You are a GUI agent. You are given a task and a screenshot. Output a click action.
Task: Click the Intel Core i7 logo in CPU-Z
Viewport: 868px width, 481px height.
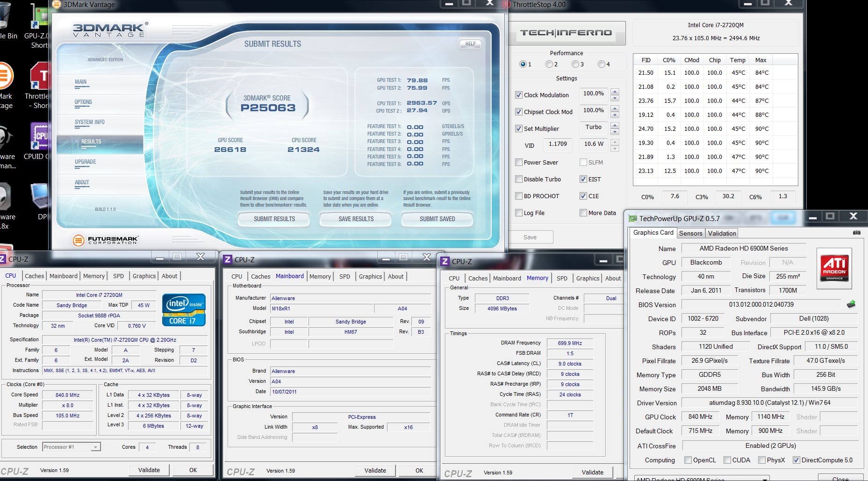[184, 309]
